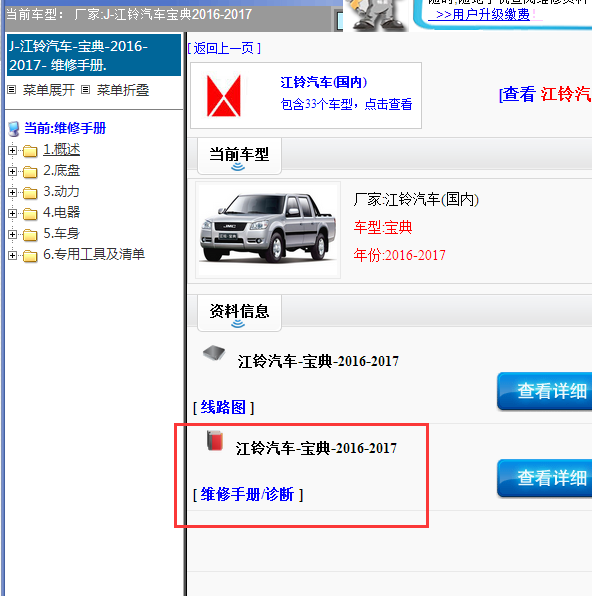Select the 资料信息 tab

coord(239,313)
